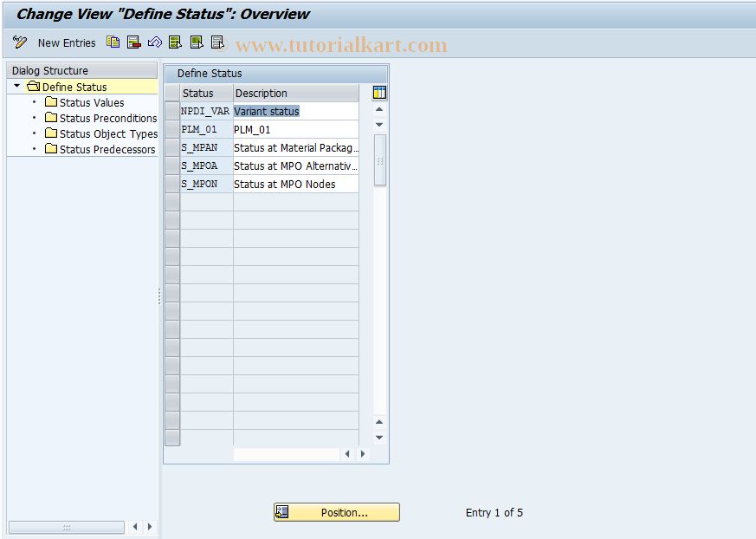This screenshot has width=756, height=539.
Task: Click the S_MPAN status cell
Action: tap(206, 147)
